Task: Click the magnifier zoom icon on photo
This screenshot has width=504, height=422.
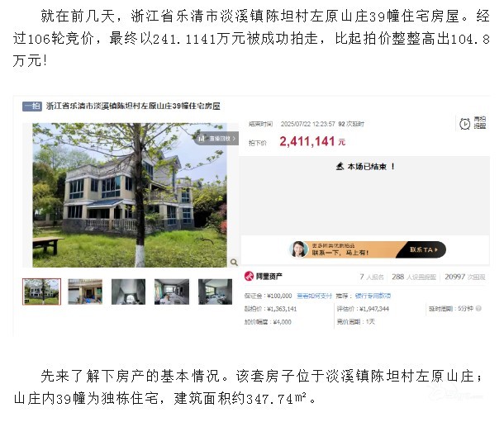Action: click(x=234, y=263)
